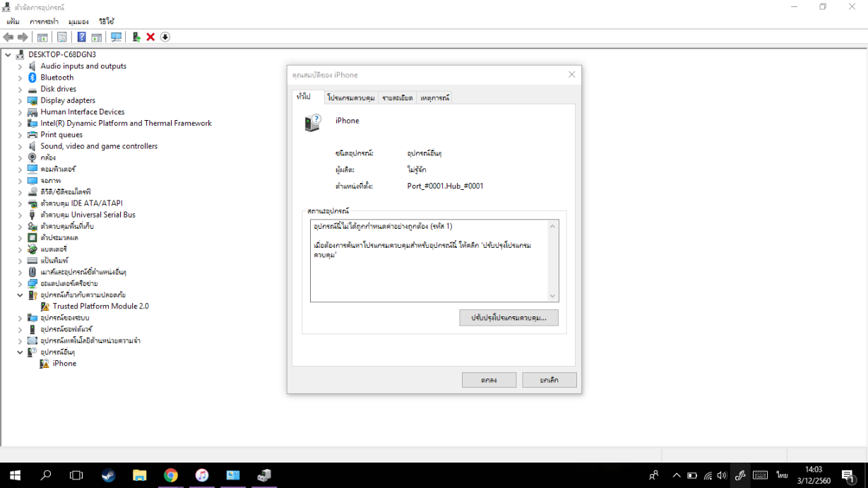The image size is (868, 488).
Task: Open the มุมมอง menu
Action: (x=78, y=22)
